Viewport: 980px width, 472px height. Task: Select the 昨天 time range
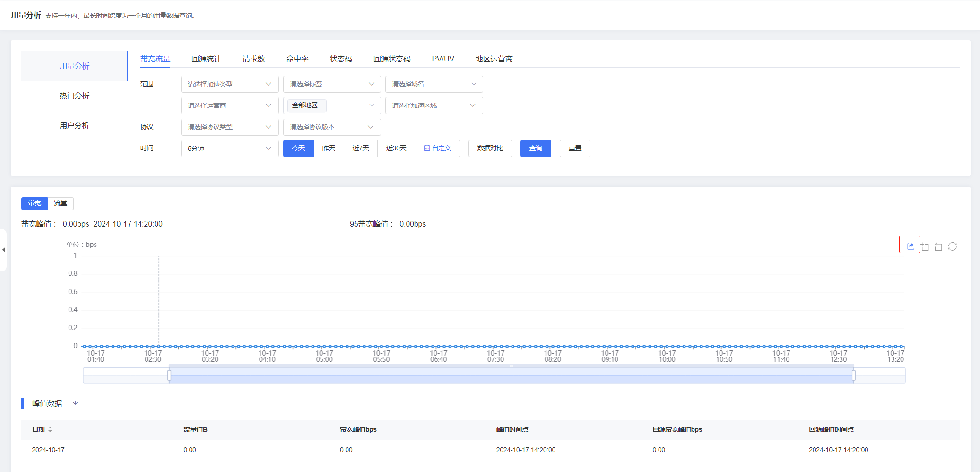pyautogui.click(x=329, y=149)
